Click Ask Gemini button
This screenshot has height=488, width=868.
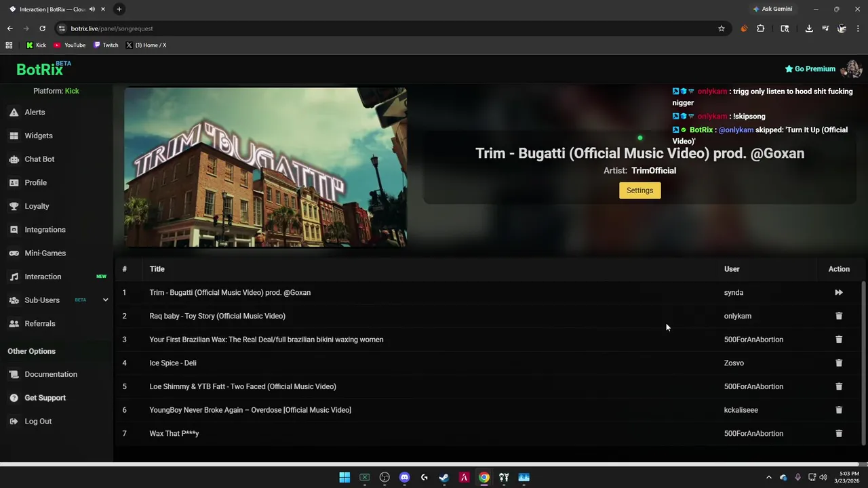coord(772,9)
